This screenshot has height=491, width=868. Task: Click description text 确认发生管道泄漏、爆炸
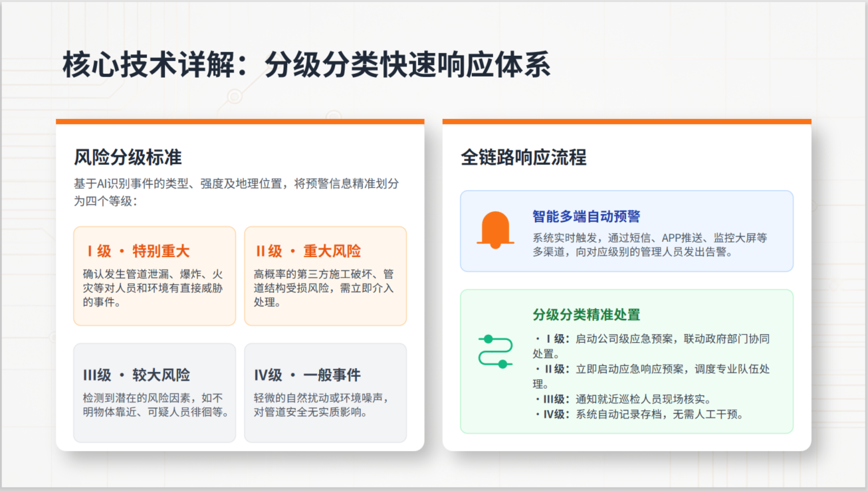click(x=154, y=287)
